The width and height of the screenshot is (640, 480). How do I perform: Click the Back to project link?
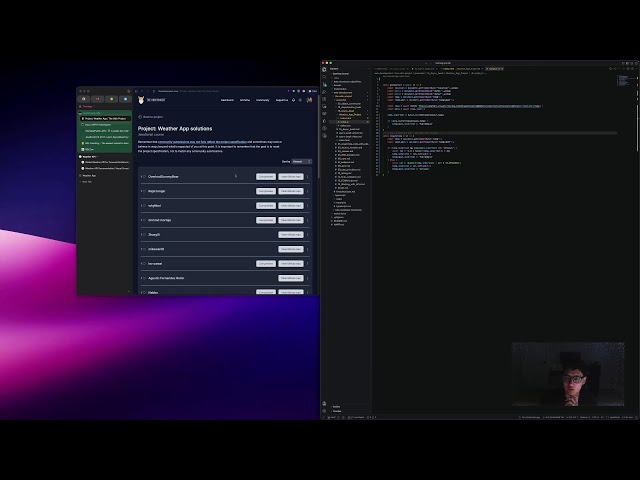click(x=151, y=117)
